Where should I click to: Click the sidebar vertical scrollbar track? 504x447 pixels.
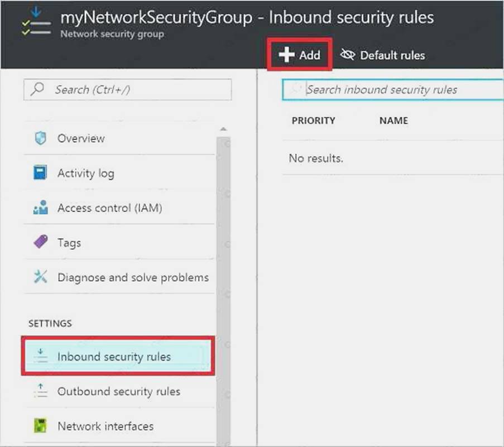pos(223,289)
